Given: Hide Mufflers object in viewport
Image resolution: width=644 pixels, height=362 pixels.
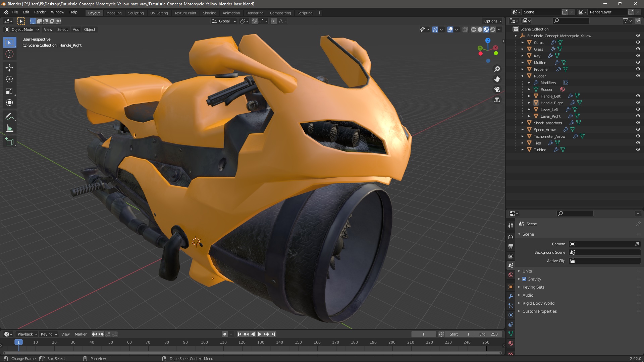Looking at the screenshot, I should tap(638, 62).
